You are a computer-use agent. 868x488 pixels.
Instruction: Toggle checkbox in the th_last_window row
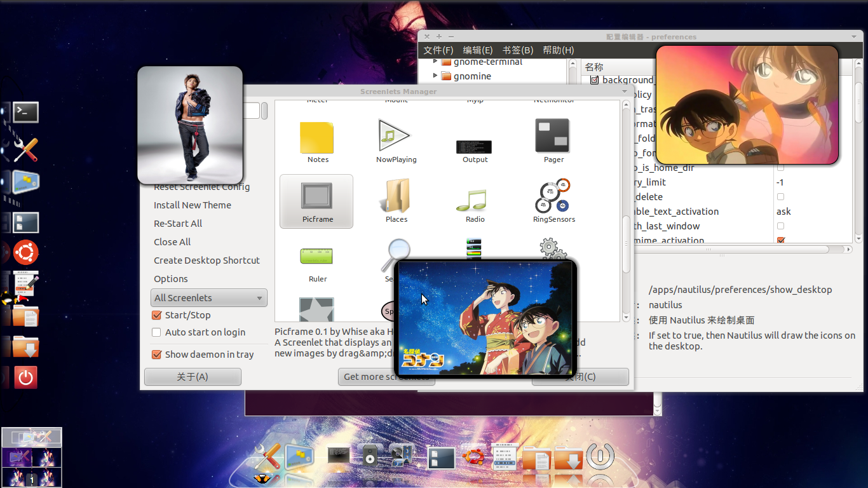780,226
